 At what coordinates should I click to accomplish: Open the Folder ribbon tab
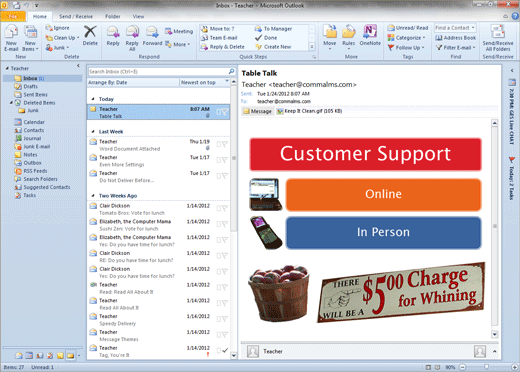tap(113, 16)
